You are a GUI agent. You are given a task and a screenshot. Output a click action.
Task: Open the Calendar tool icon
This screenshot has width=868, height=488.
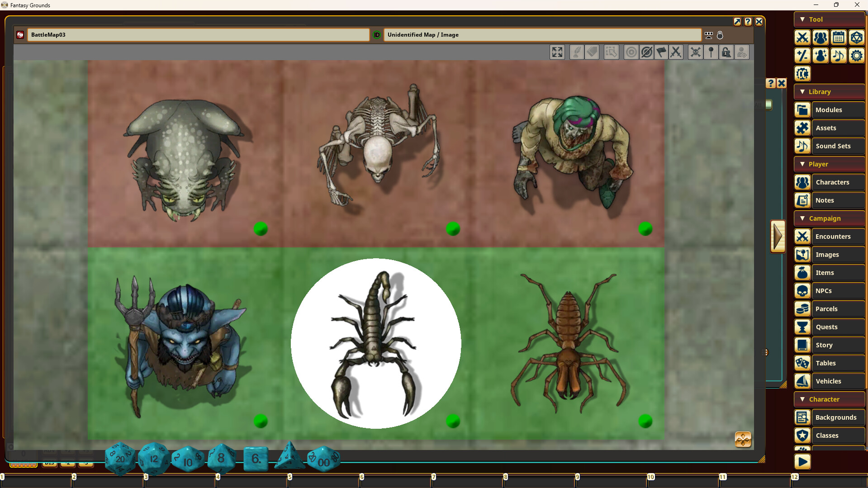(839, 38)
